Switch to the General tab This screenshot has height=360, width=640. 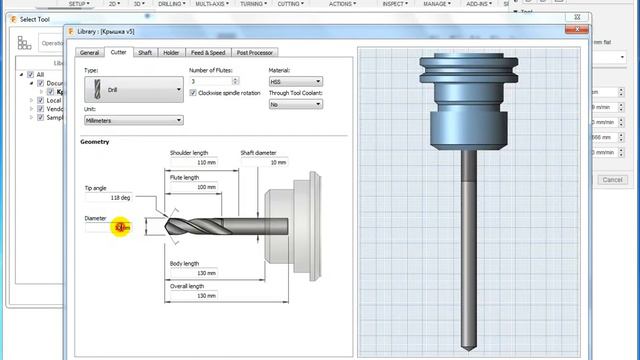coord(89,53)
